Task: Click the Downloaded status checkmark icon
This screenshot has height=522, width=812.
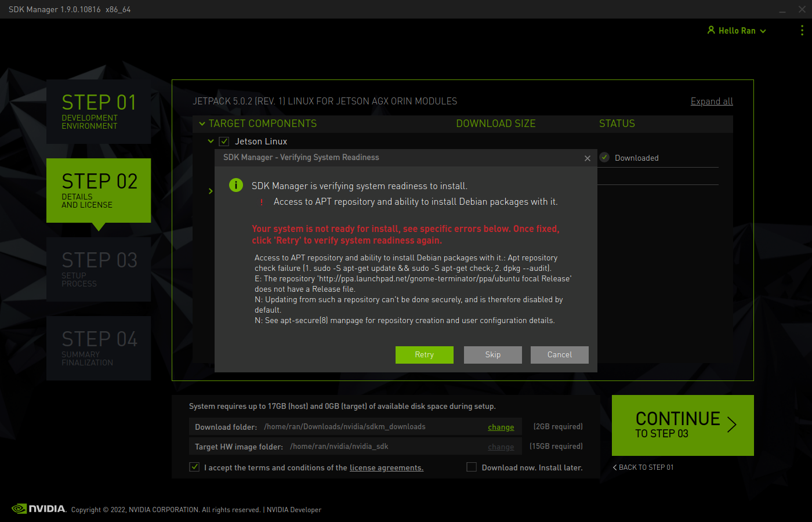Action: [604, 157]
